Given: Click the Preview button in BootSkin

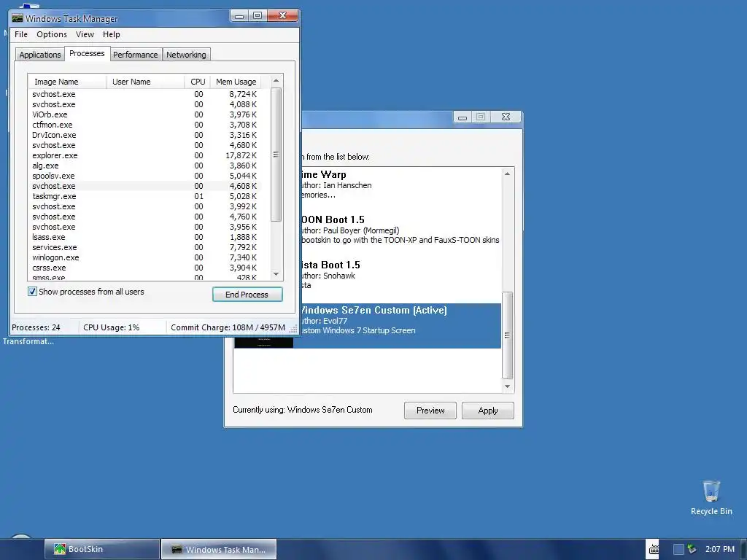Looking at the screenshot, I should click(430, 411).
